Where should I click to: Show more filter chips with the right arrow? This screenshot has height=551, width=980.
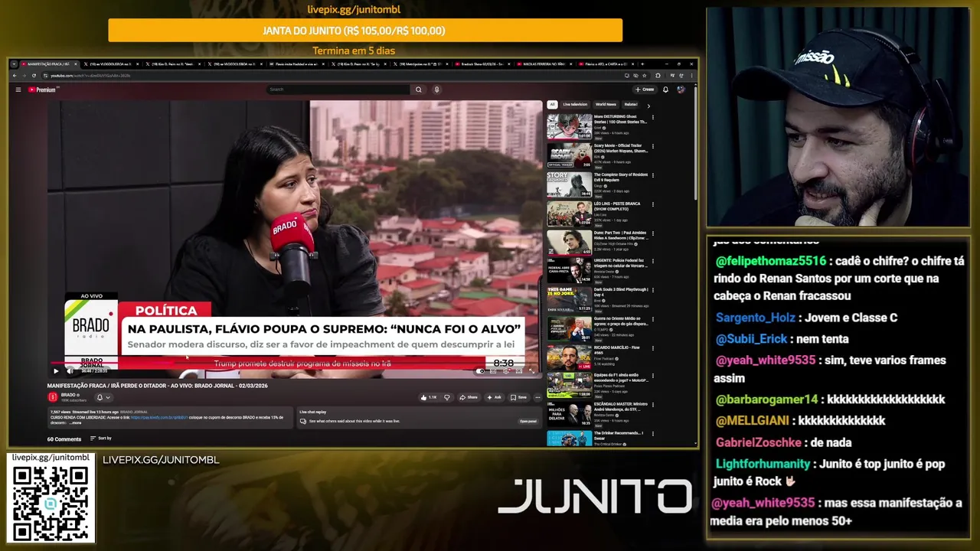(648, 105)
